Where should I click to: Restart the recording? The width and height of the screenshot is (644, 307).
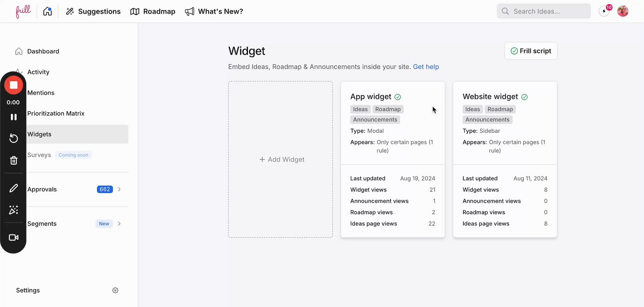click(14, 138)
